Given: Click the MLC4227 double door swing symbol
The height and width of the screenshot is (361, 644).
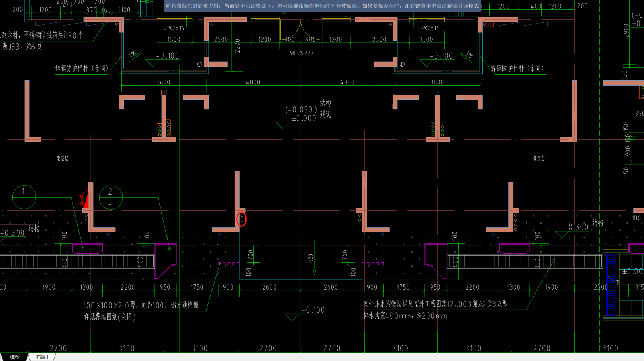Looking at the screenshot, I should pos(301,31).
